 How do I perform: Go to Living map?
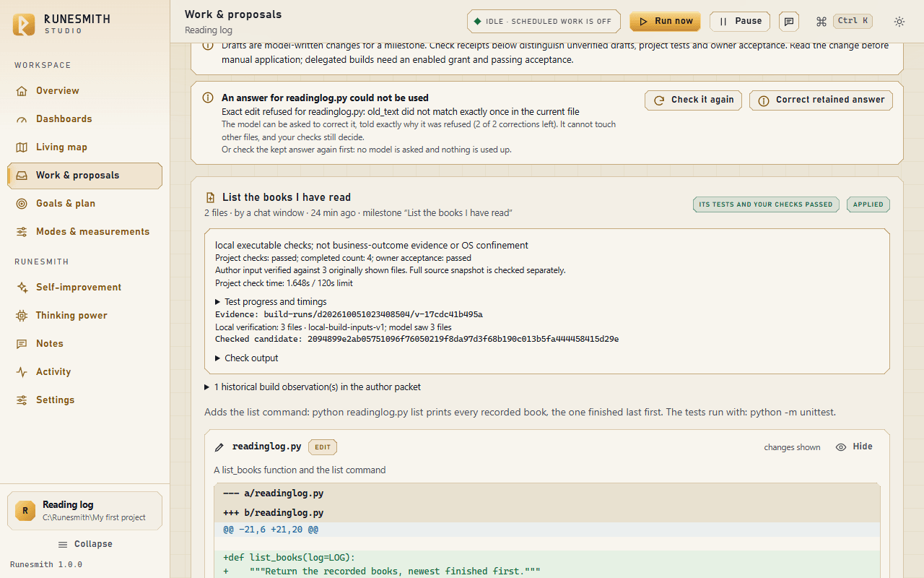(84, 147)
